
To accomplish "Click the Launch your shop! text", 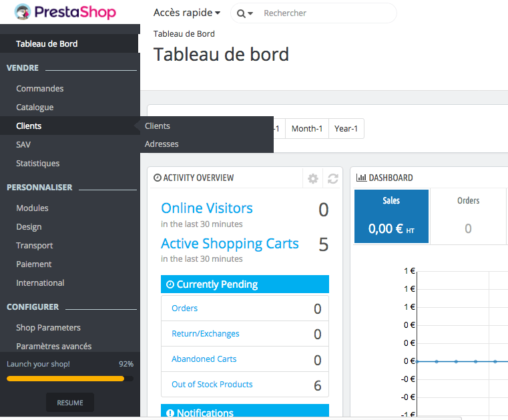I will click(38, 364).
